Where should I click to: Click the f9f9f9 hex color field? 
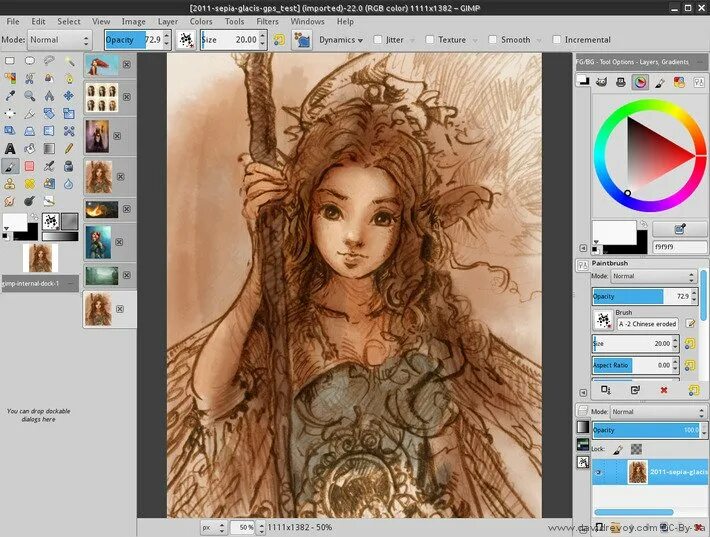(x=680, y=247)
